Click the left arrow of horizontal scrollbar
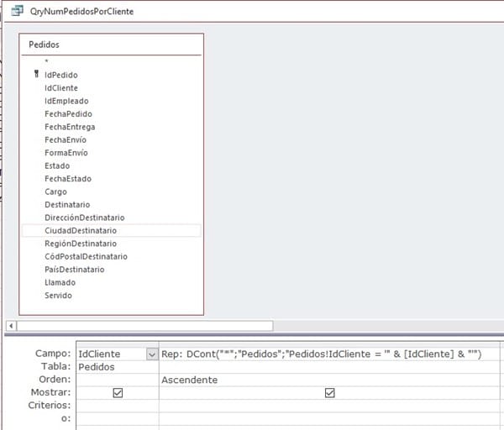The image size is (504, 430). click(x=11, y=326)
